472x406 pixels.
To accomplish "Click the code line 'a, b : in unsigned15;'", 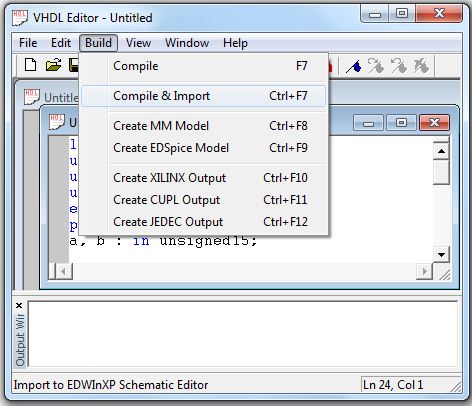I will (x=163, y=241).
